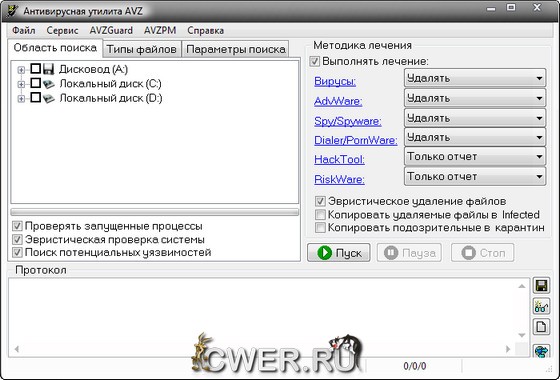Open the Файл menu
Image resolution: width=560 pixels, height=380 pixels.
24,30
